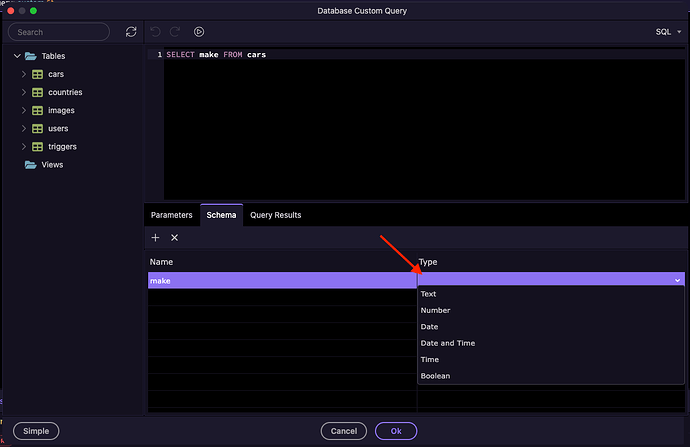Run the query with the play icon
Screen dimensions: 690x447
199,32
